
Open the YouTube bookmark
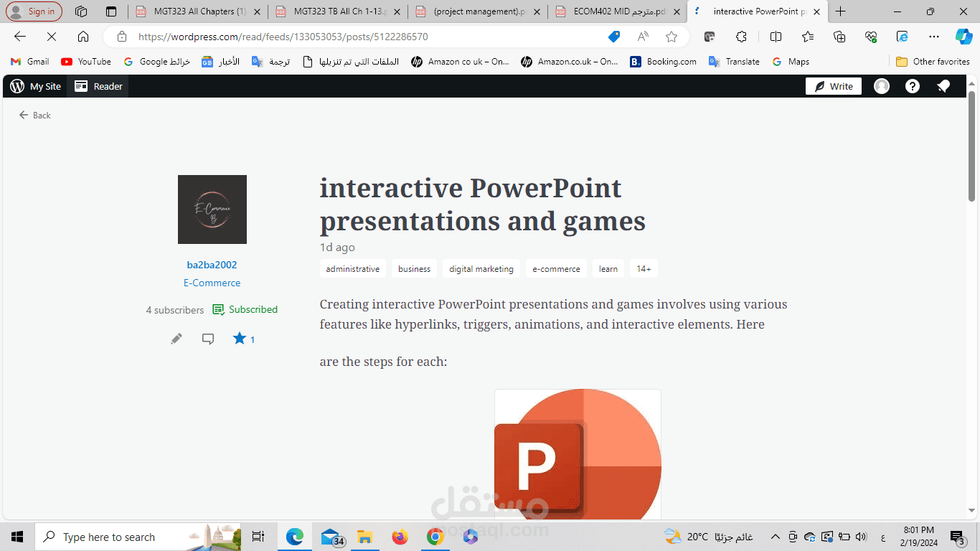(86, 62)
